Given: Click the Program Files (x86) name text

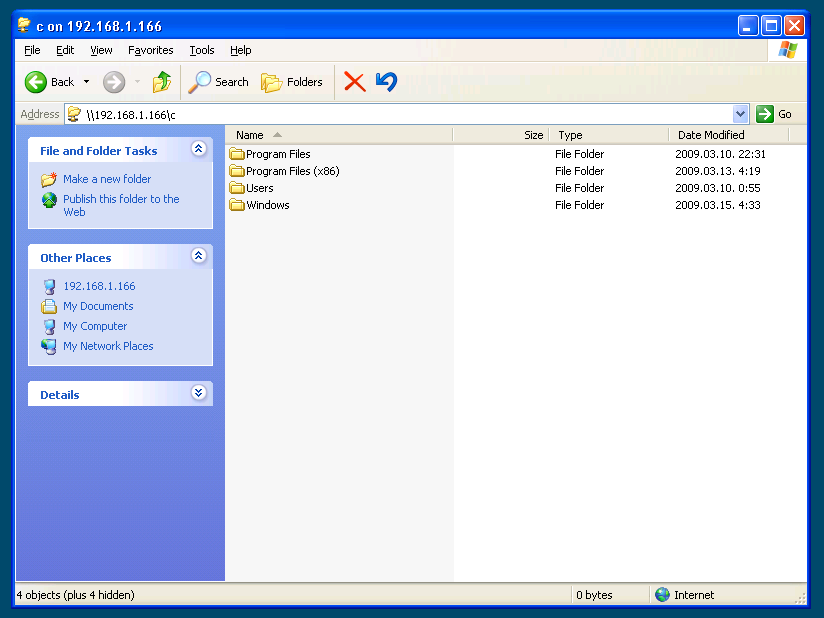Looking at the screenshot, I should (x=293, y=171).
